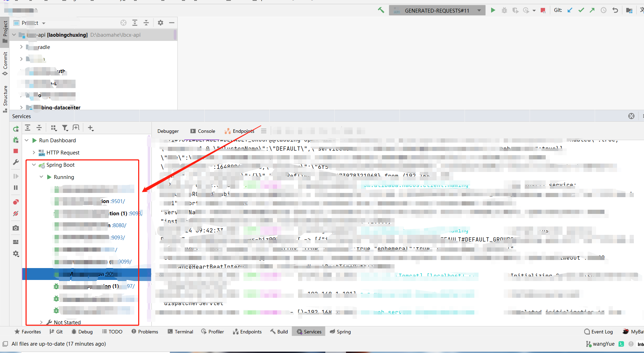Open the Endpoints tab in the run panel
The width and height of the screenshot is (644, 353).
coord(243,131)
